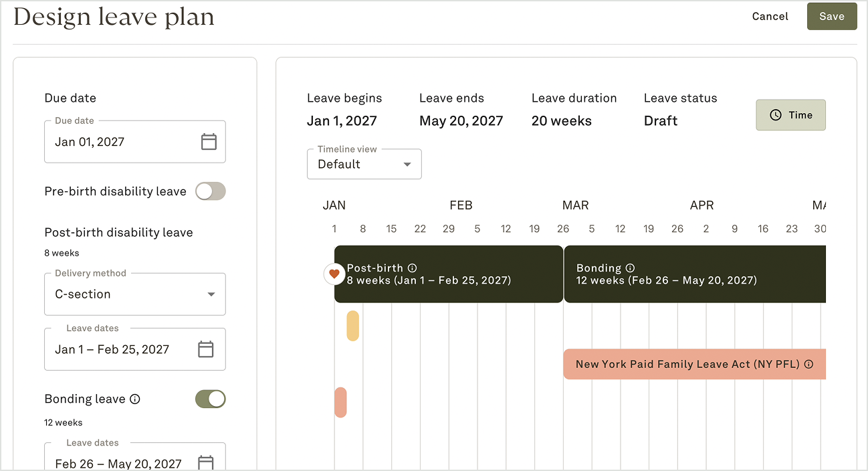
Task: Open the Timeline view dropdown
Action: point(364,164)
